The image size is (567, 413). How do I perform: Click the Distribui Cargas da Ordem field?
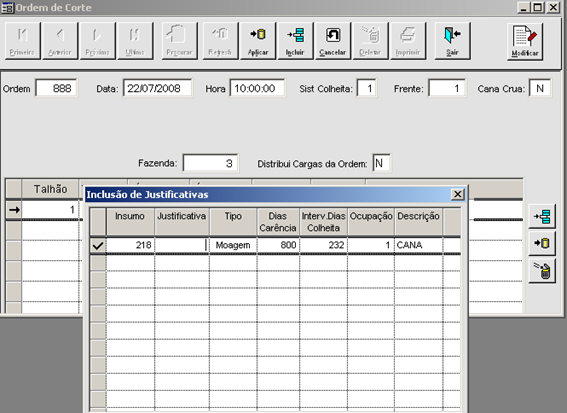381,163
